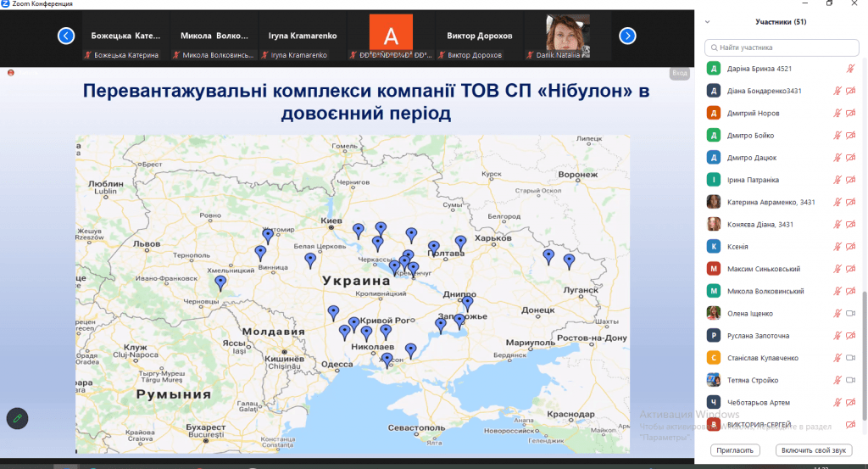The width and height of the screenshot is (868, 469).
Task: Collapse the Участники panel chevron
Action: coord(708,22)
